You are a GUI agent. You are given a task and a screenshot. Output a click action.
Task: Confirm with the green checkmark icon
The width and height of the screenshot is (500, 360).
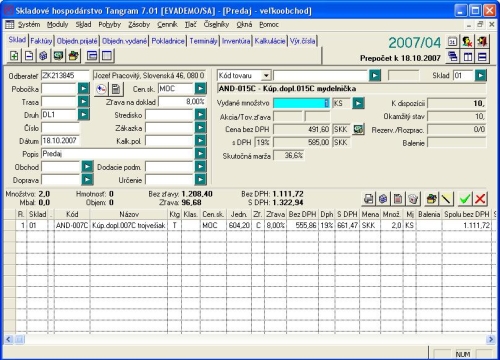pos(465,199)
